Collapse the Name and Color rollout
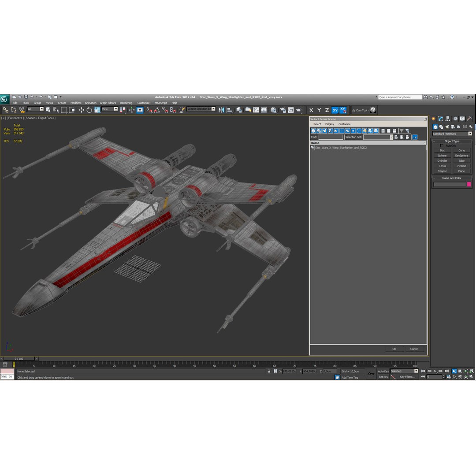 click(452, 178)
